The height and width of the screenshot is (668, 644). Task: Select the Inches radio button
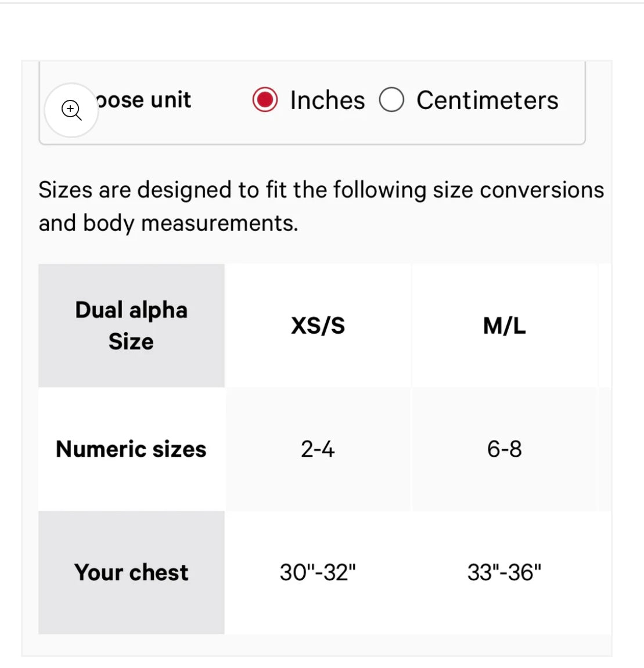[265, 100]
